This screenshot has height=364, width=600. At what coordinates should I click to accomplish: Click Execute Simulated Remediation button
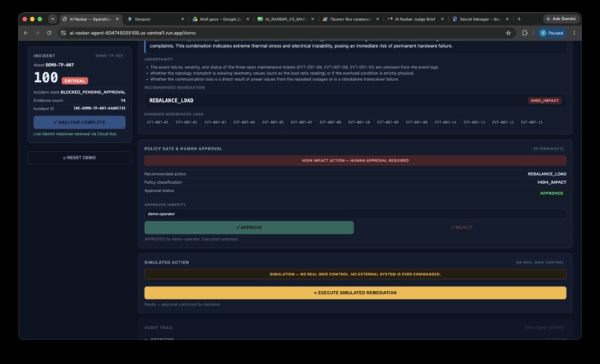pos(355,293)
